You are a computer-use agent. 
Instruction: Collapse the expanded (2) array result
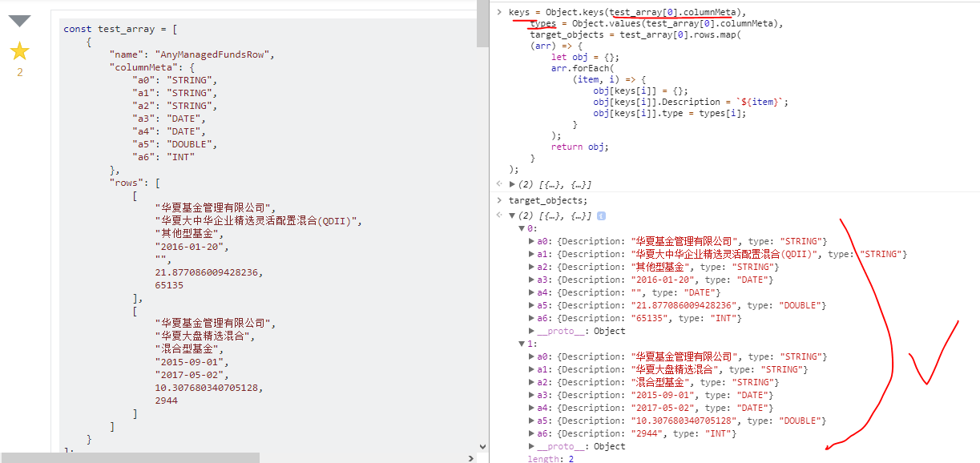click(513, 216)
